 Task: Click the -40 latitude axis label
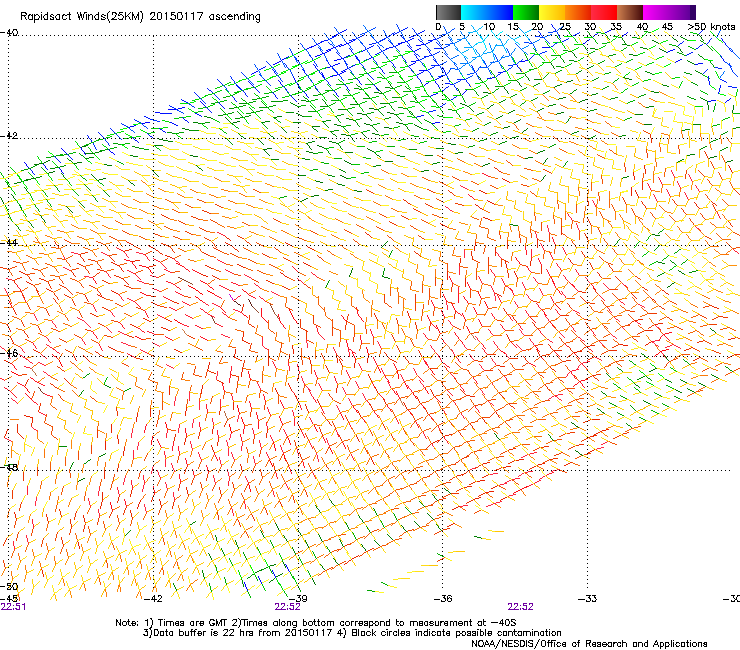point(9,33)
